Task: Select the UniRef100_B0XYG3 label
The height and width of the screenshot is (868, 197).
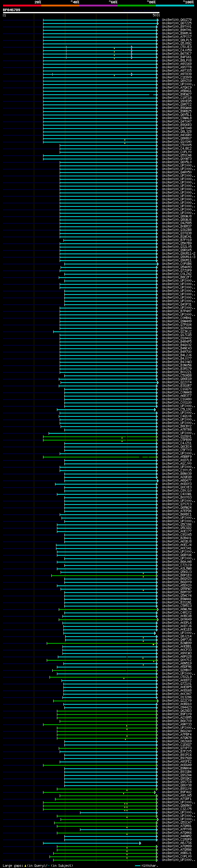Action: click(177, 497)
